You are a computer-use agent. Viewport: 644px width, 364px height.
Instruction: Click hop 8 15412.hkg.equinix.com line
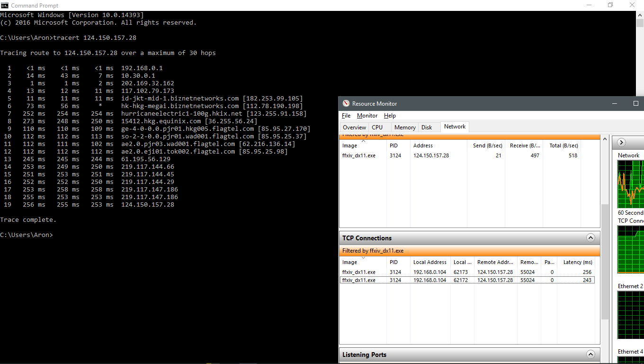click(133, 121)
